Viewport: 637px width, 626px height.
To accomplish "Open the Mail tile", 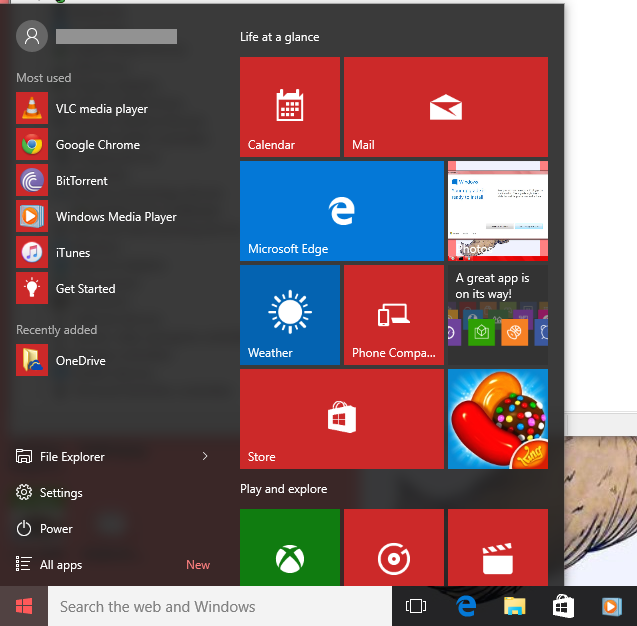I will point(446,107).
